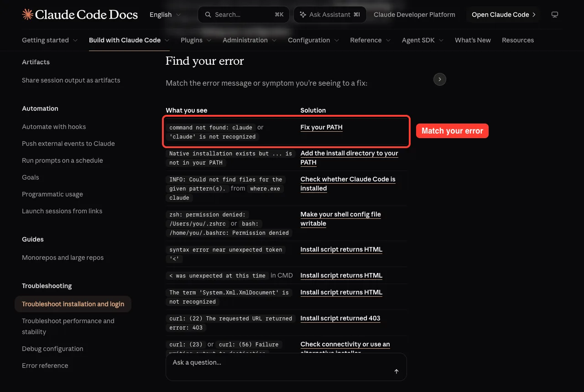Open Add the install directory to your PATH

tap(349, 158)
